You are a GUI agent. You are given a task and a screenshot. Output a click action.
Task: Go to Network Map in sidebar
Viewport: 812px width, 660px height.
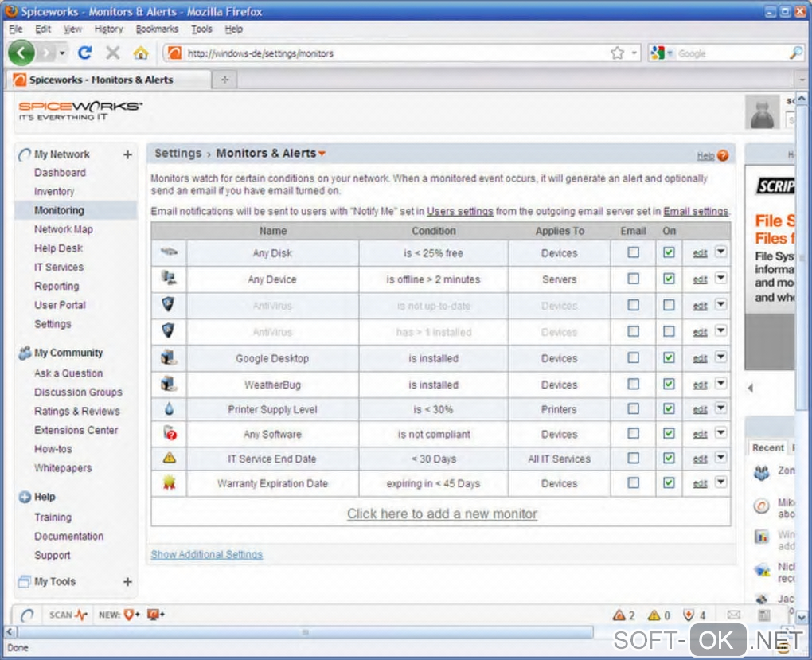tap(64, 229)
